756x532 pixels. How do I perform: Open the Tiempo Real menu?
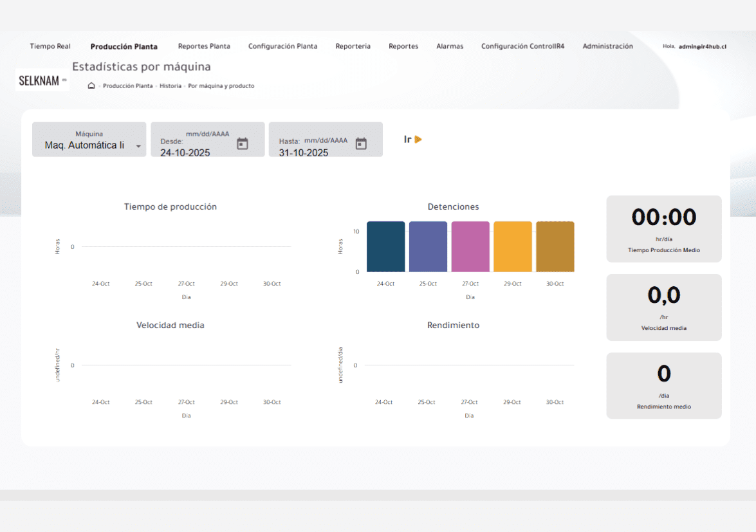pyautogui.click(x=50, y=46)
